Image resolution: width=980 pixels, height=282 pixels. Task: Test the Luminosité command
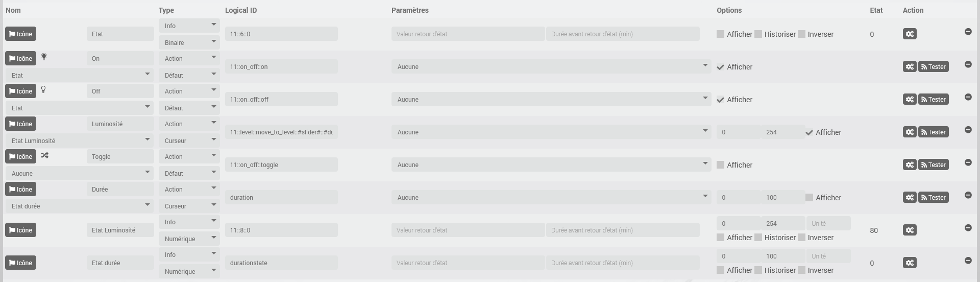[933, 132]
